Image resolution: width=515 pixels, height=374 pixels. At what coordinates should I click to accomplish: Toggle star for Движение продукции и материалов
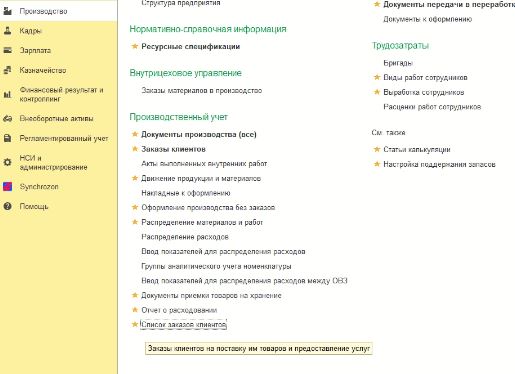pos(135,178)
